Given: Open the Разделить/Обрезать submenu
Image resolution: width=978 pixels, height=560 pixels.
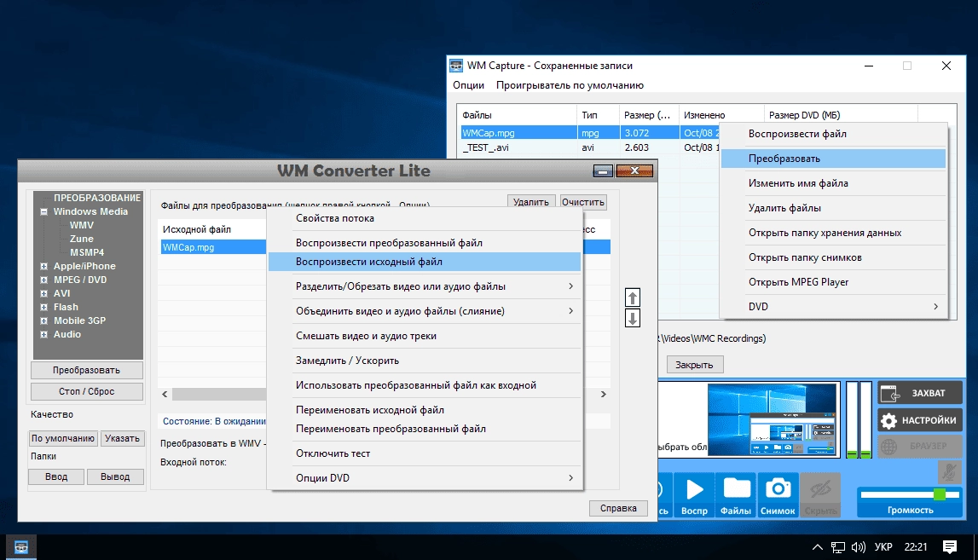Looking at the screenshot, I should click(x=424, y=286).
